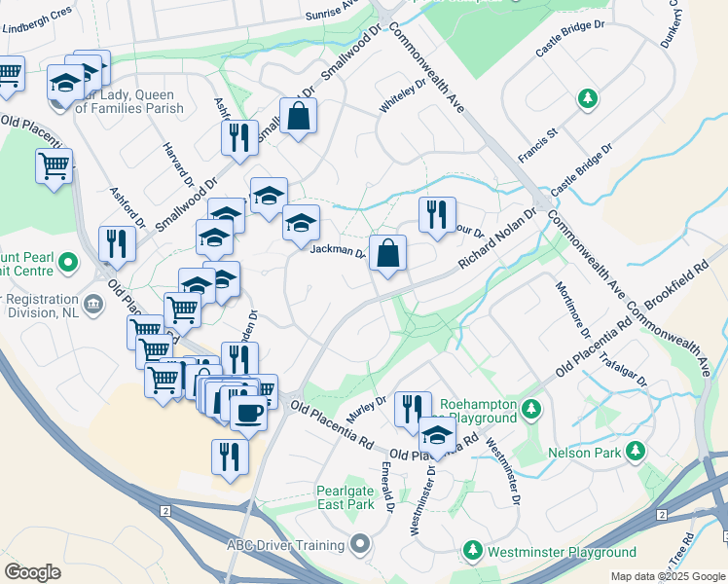Select the park pin near Francis St
Viewport: 728px width, 584px height.
[x=587, y=99]
